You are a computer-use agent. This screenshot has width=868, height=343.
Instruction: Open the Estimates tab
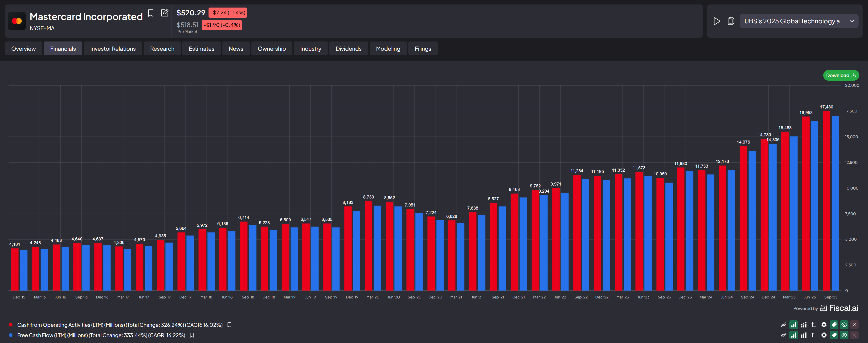(201, 49)
